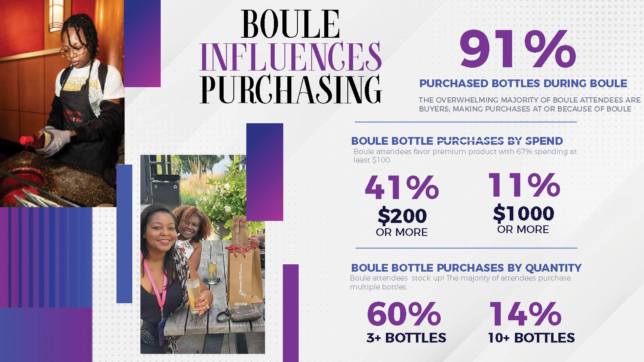Click the 11% statistic

[x=523, y=185]
